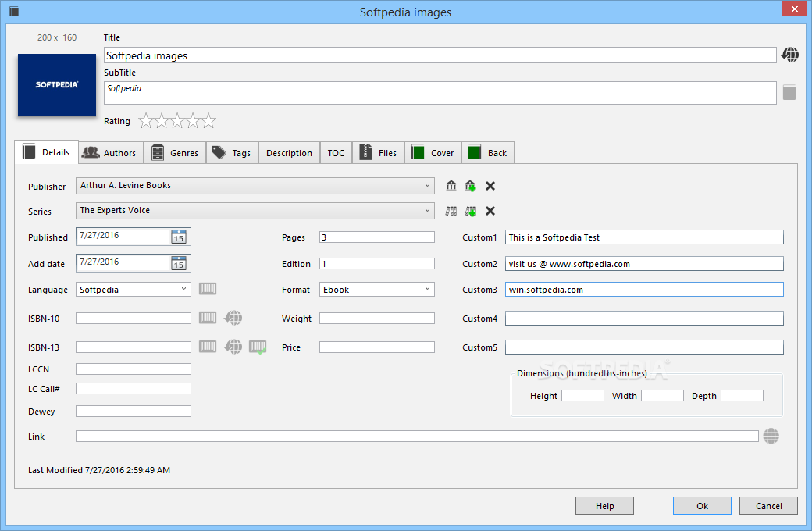Click the Custom1 input field
This screenshot has height=531, width=812.
pos(644,237)
